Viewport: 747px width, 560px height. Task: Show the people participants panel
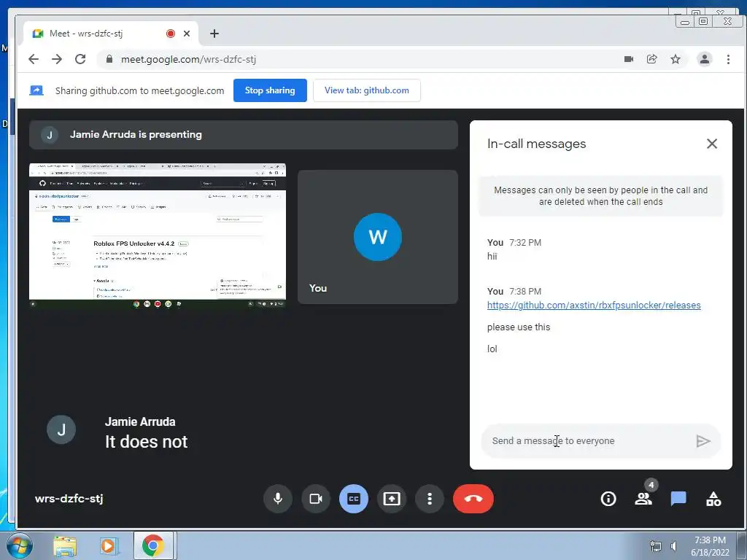pyautogui.click(x=643, y=499)
